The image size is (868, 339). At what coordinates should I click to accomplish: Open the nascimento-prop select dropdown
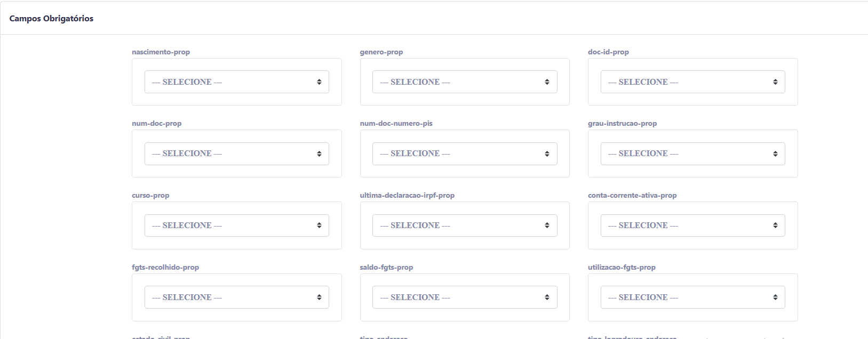pyautogui.click(x=236, y=82)
